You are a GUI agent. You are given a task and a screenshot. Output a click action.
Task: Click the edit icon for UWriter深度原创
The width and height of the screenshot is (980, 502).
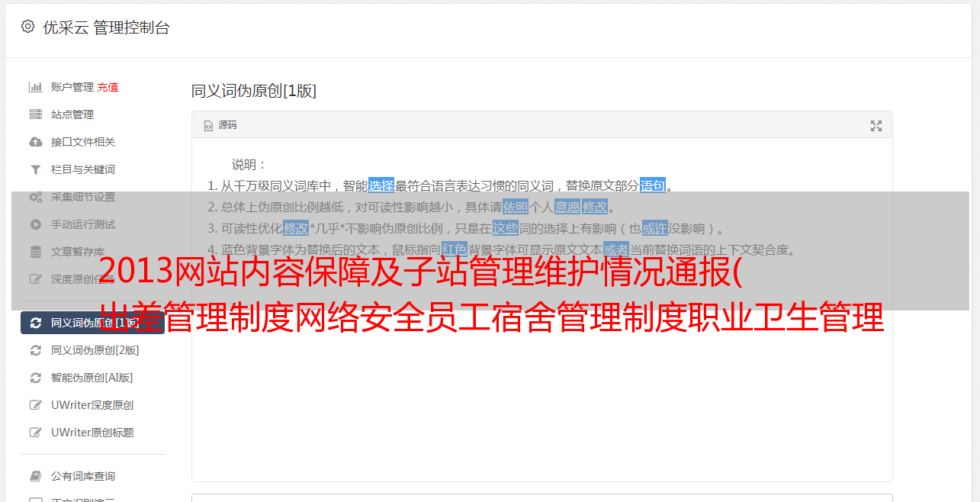[35, 405]
